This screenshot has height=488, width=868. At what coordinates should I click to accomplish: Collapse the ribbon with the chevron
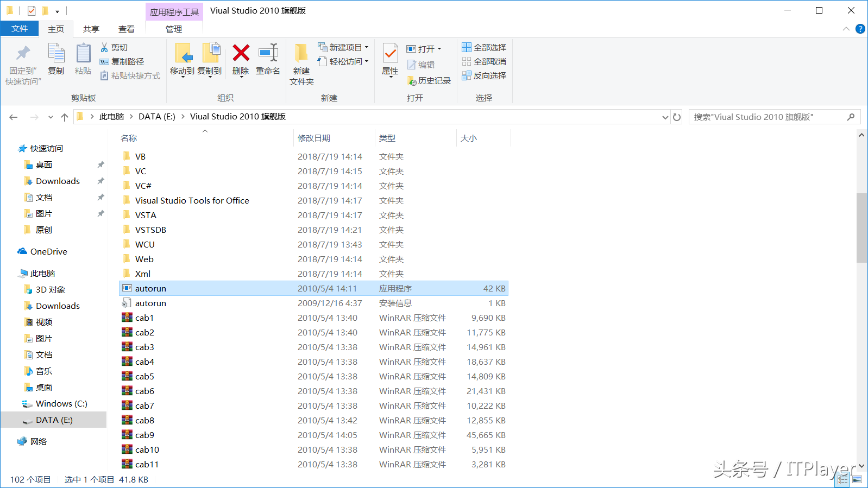(846, 29)
